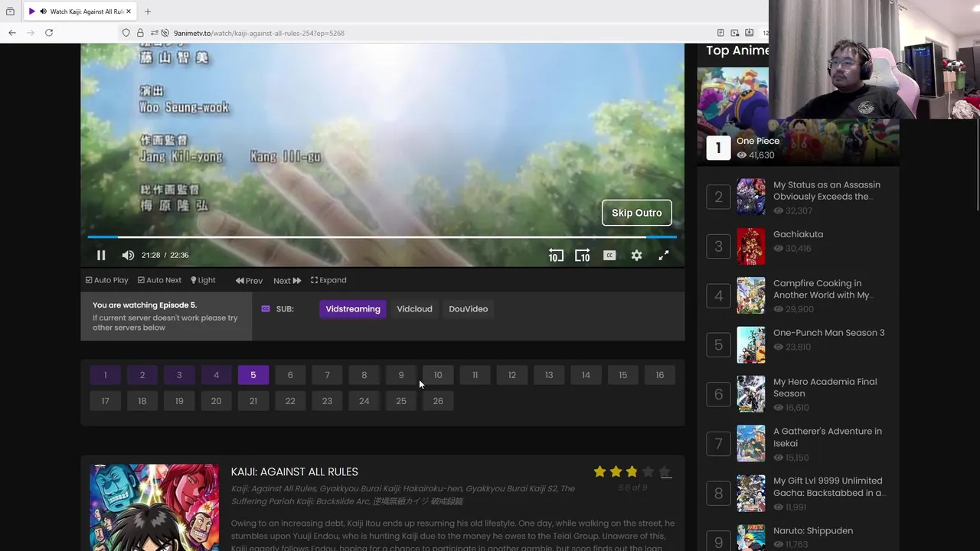Viewport: 980px width, 551px height.
Task: Skip forward 10 seconds in the player
Action: point(583,256)
